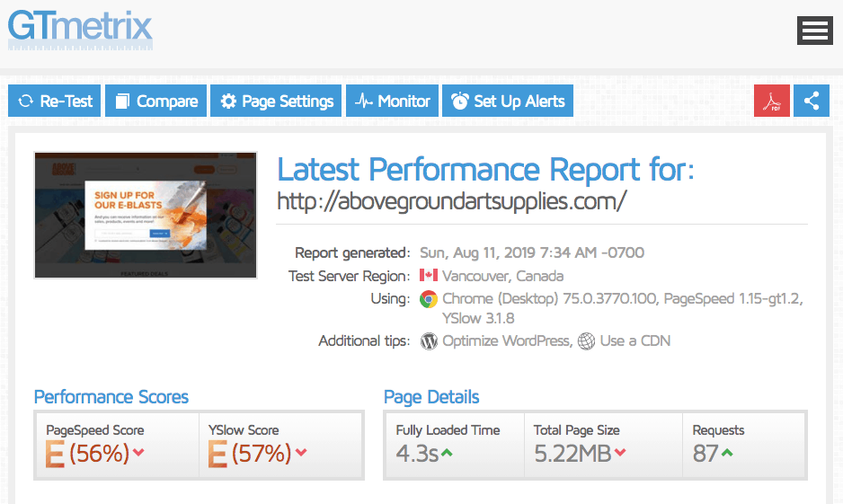Click the Vancouver, Canada text
The height and width of the screenshot is (504, 843).
tap(502, 276)
